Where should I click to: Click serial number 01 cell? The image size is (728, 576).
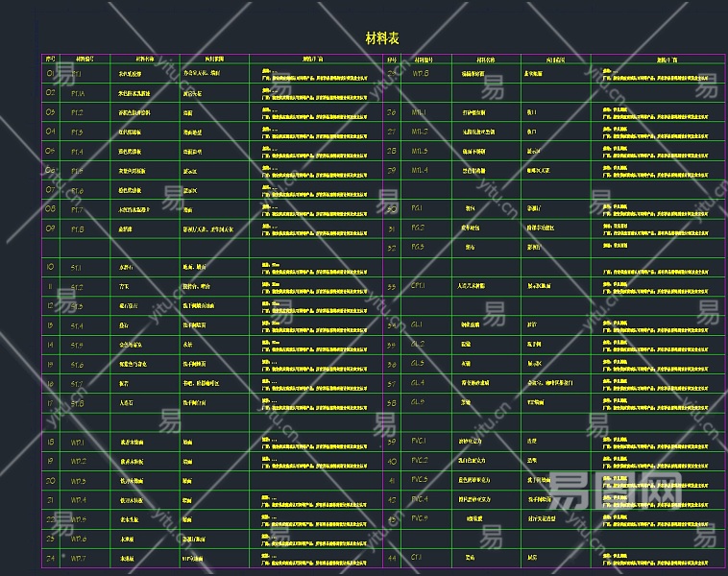[51, 73]
